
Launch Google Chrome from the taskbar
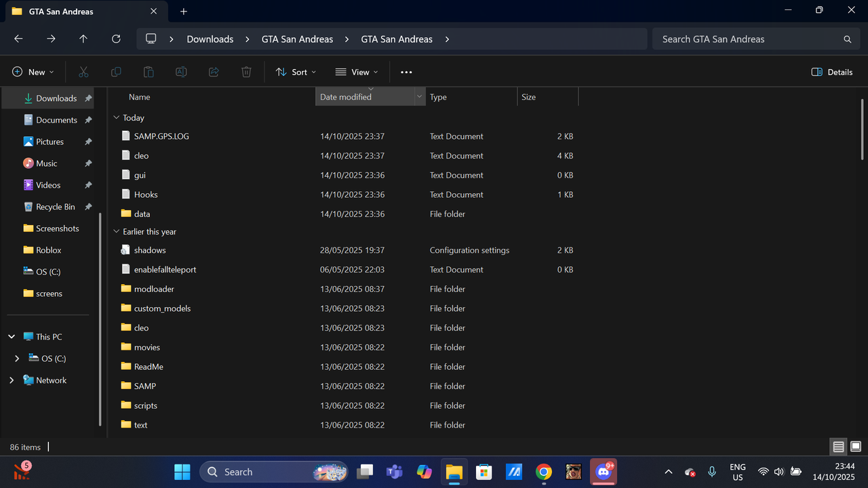tap(543, 472)
